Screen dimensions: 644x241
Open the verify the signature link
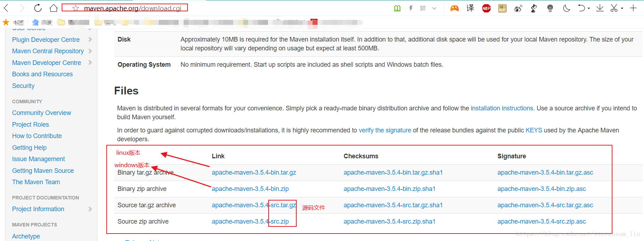pos(385,130)
